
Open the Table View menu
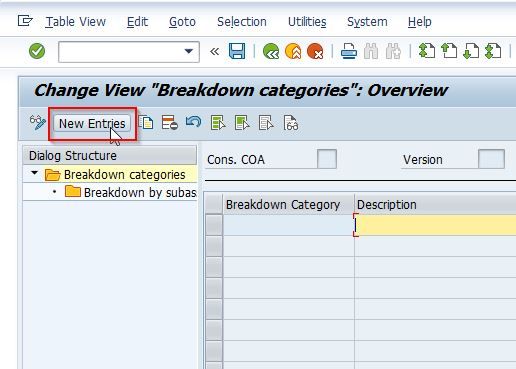tap(76, 22)
